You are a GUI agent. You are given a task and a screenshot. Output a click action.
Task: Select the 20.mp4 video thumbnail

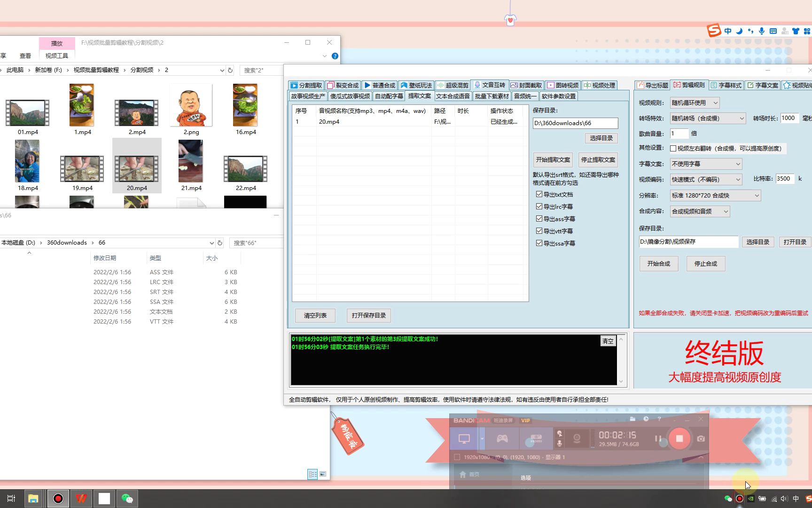click(x=137, y=165)
